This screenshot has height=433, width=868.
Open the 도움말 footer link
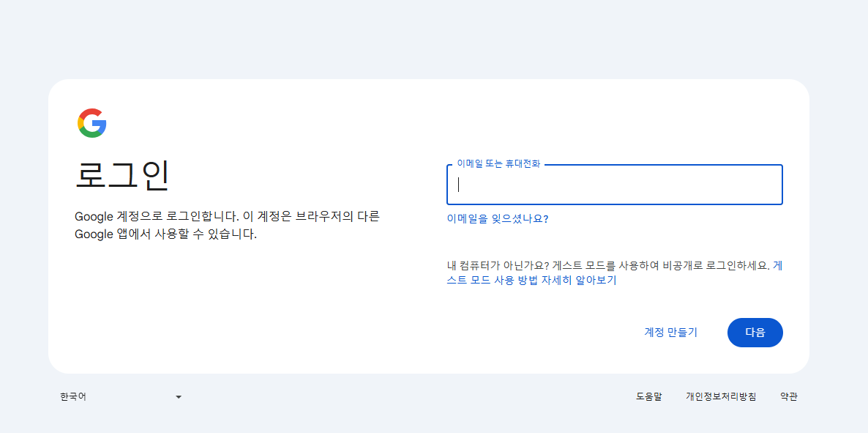pyautogui.click(x=648, y=396)
